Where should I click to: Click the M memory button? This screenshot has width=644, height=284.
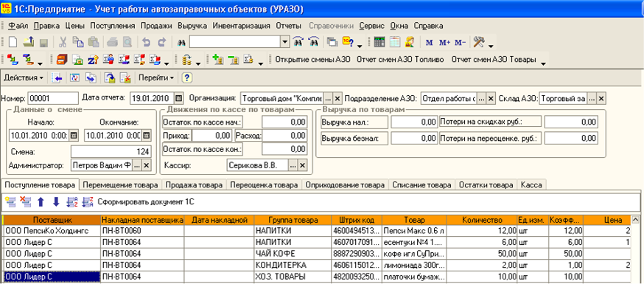(x=429, y=42)
